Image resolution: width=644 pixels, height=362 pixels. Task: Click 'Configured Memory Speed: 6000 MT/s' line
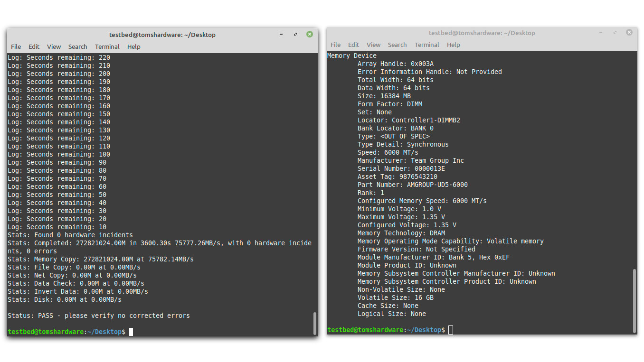422,201
